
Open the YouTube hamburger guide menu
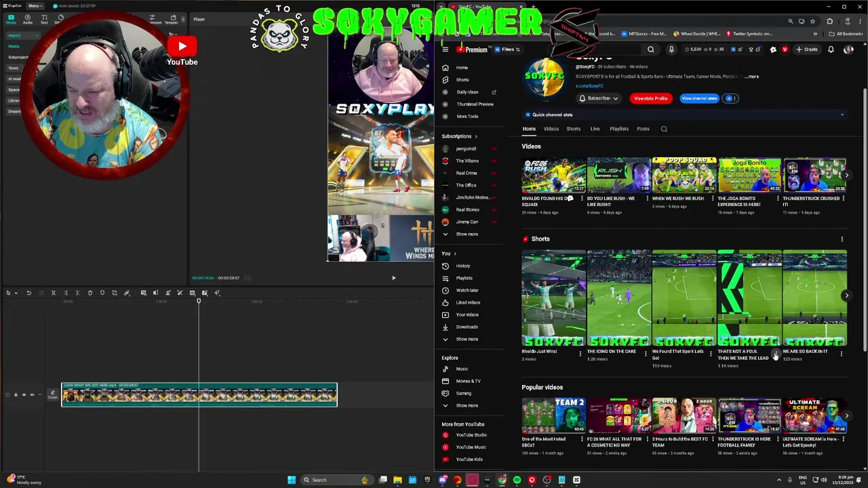pyautogui.click(x=445, y=49)
